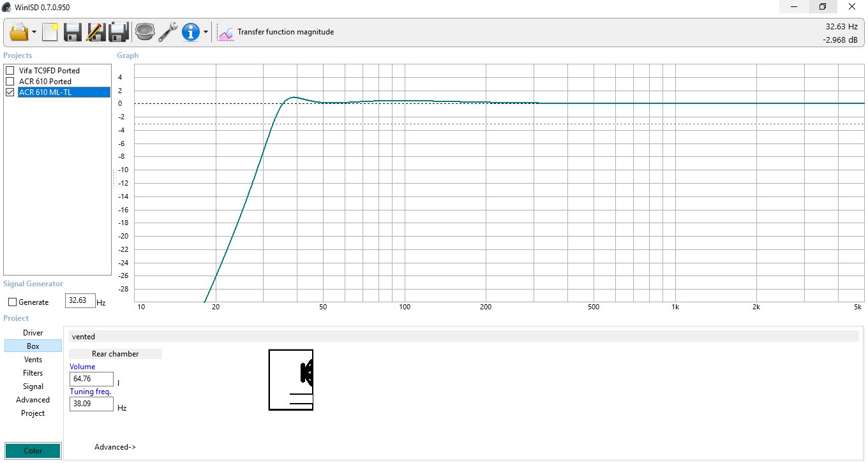
Task: Save all projects with the double floppy icon
Action: click(119, 31)
